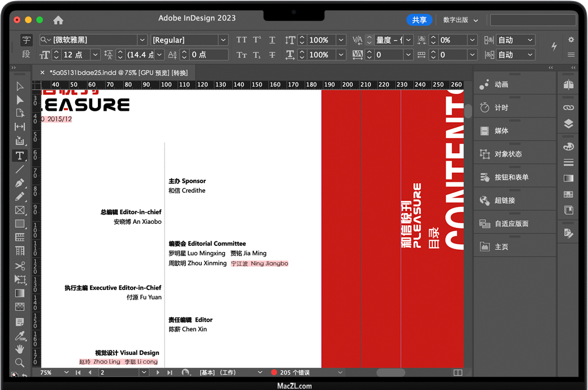Open the 动画 panel

click(x=501, y=85)
